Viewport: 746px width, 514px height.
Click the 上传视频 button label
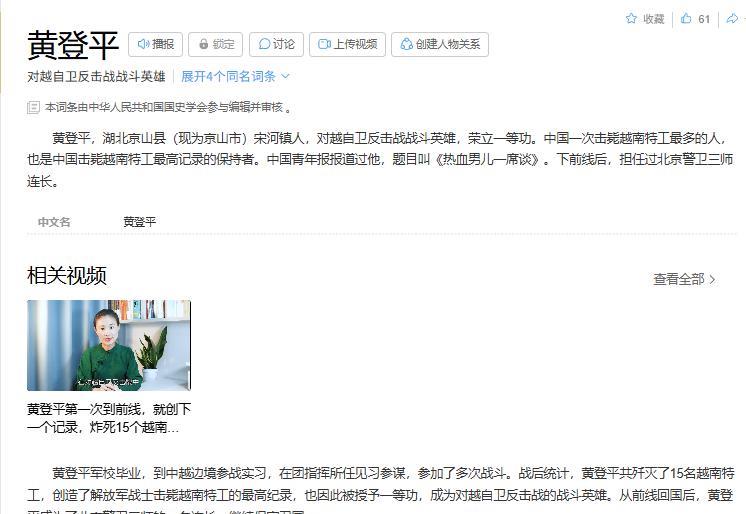click(355, 44)
